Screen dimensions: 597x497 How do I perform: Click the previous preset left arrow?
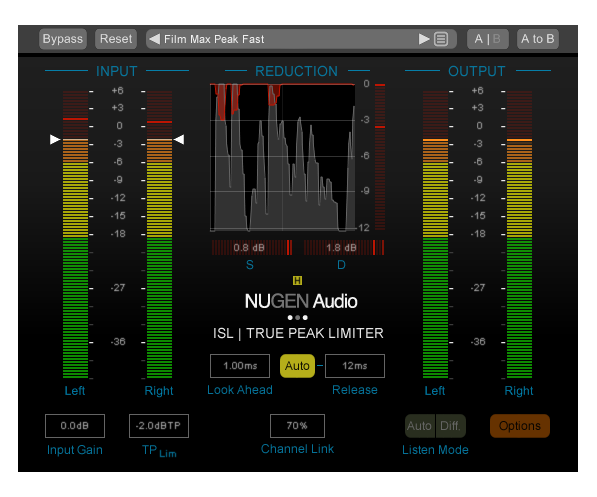155,39
